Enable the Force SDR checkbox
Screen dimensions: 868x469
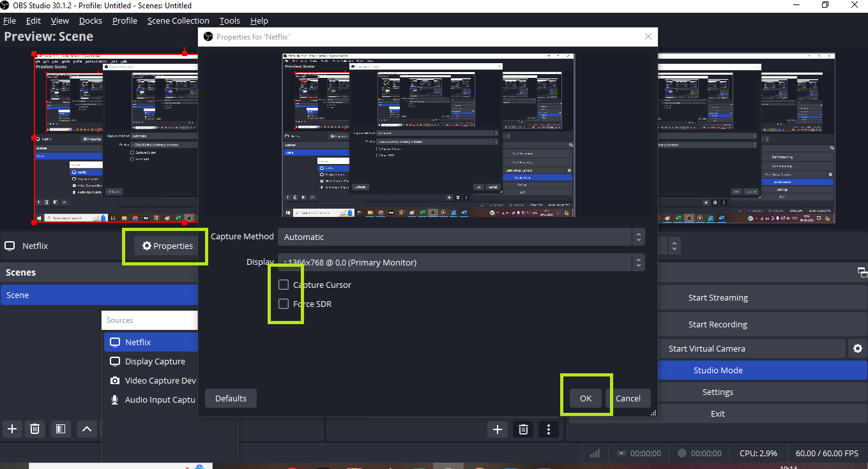(x=284, y=304)
